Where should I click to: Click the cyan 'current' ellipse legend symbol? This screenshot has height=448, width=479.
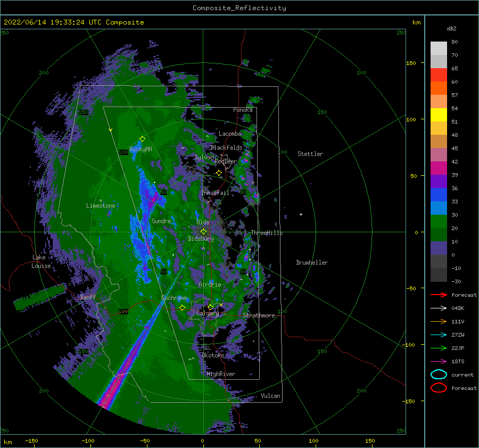click(439, 374)
